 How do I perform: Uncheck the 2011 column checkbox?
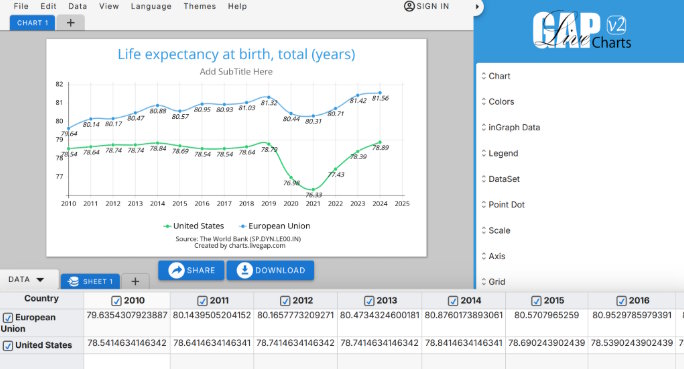(x=202, y=301)
